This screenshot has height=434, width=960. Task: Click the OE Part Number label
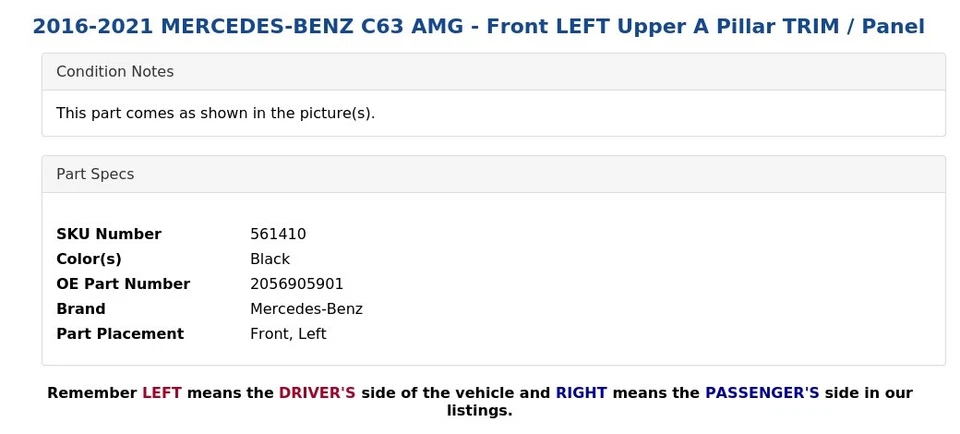[x=123, y=284]
